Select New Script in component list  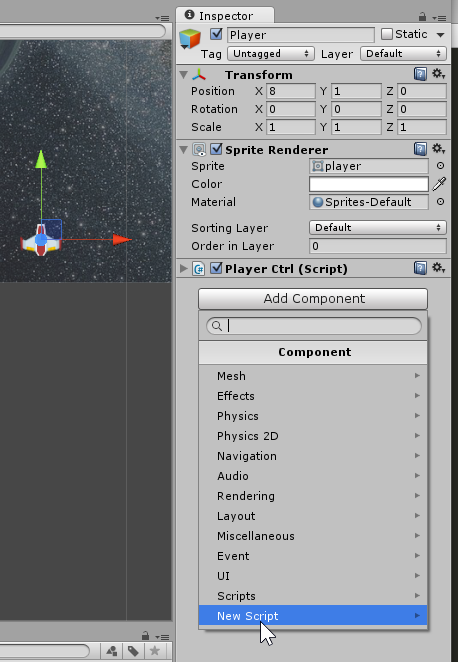pyautogui.click(x=313, y=616)
